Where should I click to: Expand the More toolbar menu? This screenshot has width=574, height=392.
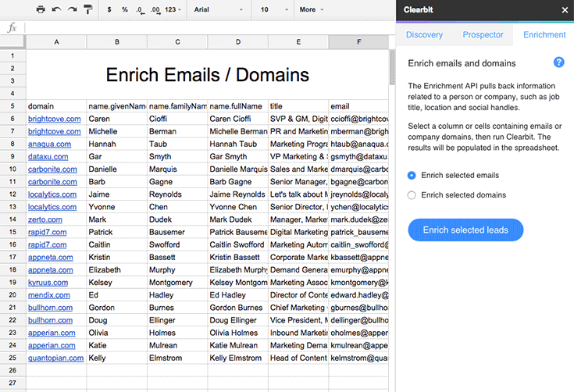click(x=312, y=9)
